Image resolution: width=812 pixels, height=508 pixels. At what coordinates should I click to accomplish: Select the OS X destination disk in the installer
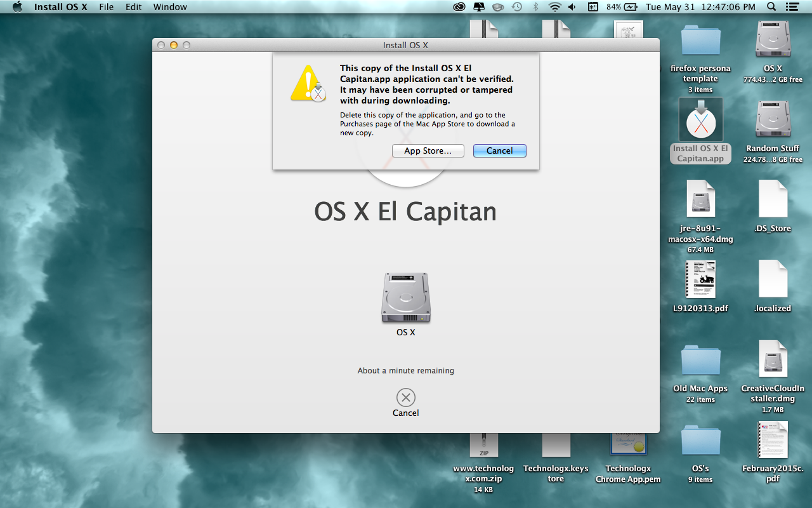pos(406,298)
